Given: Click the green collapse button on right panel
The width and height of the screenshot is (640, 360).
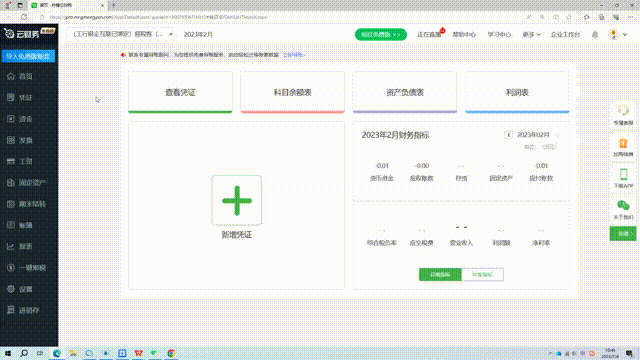Looking at the screenshot, I should 623,233.
